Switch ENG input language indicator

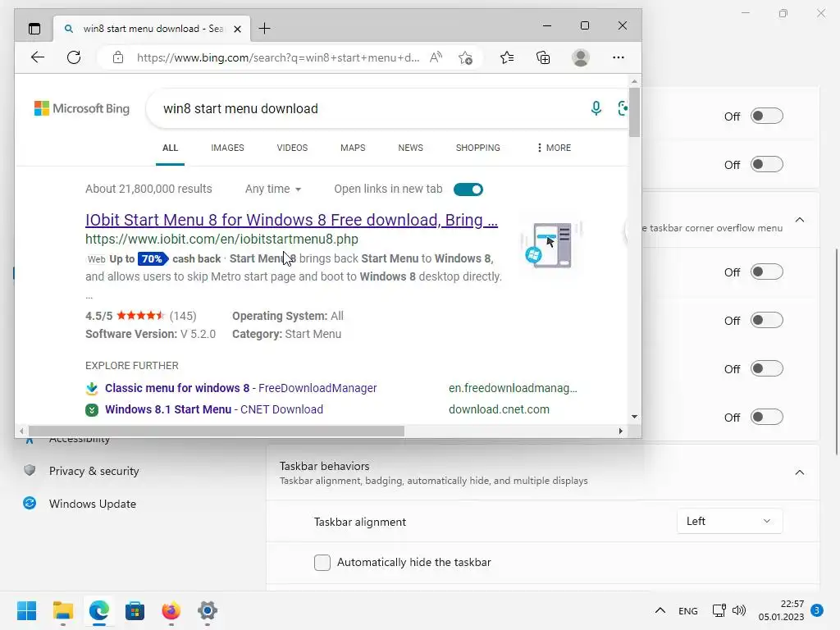688,611
